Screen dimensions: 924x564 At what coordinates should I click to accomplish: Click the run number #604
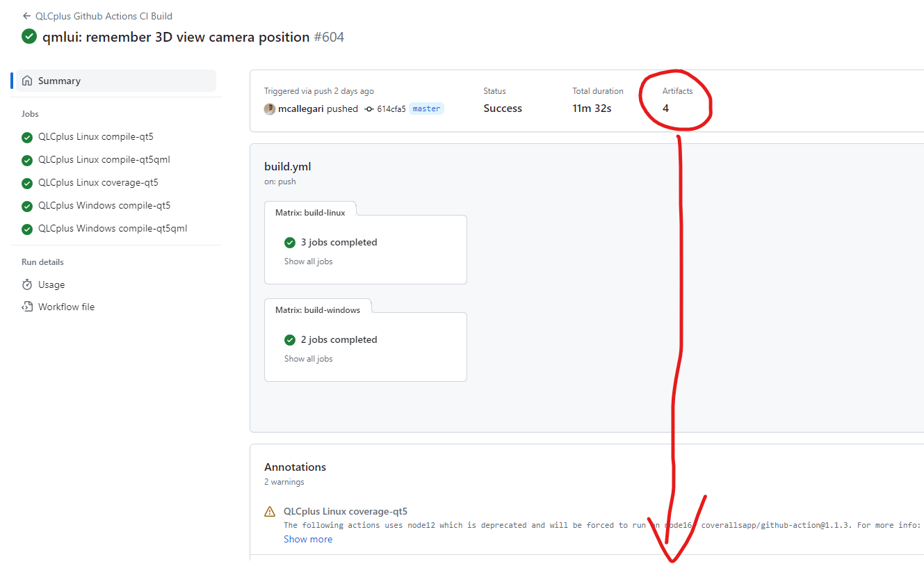coord(329,37)
